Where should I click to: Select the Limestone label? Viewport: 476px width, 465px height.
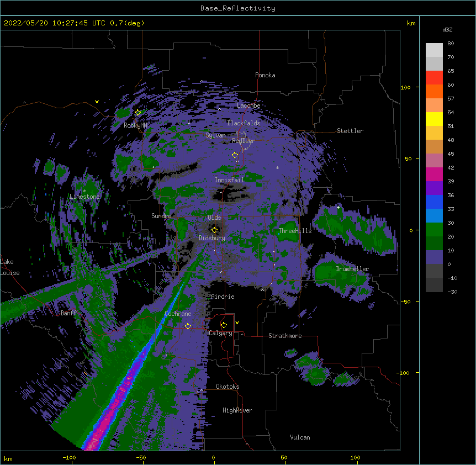point(84,197)
